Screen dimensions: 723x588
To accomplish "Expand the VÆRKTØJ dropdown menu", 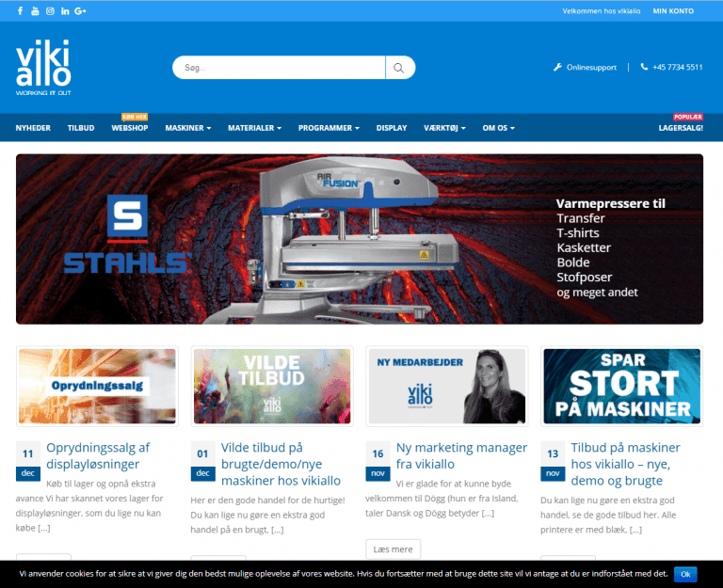I will [444, 128].
